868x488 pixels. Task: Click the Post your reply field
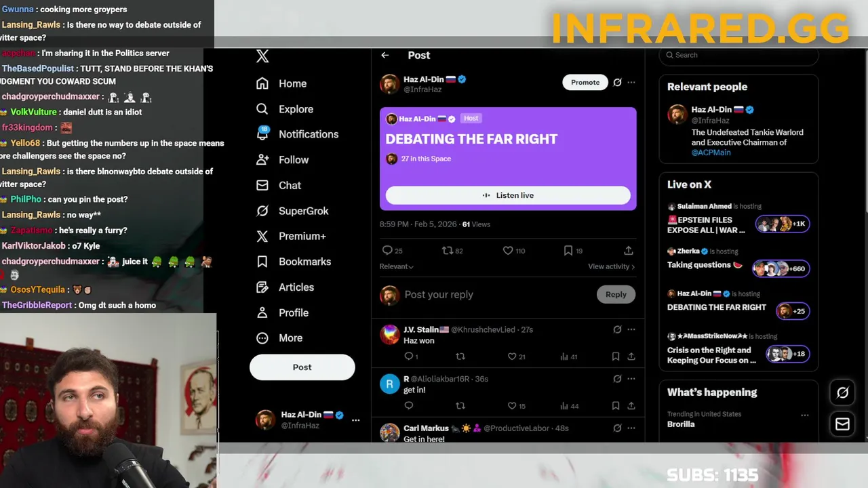click(x=497, y=295)
